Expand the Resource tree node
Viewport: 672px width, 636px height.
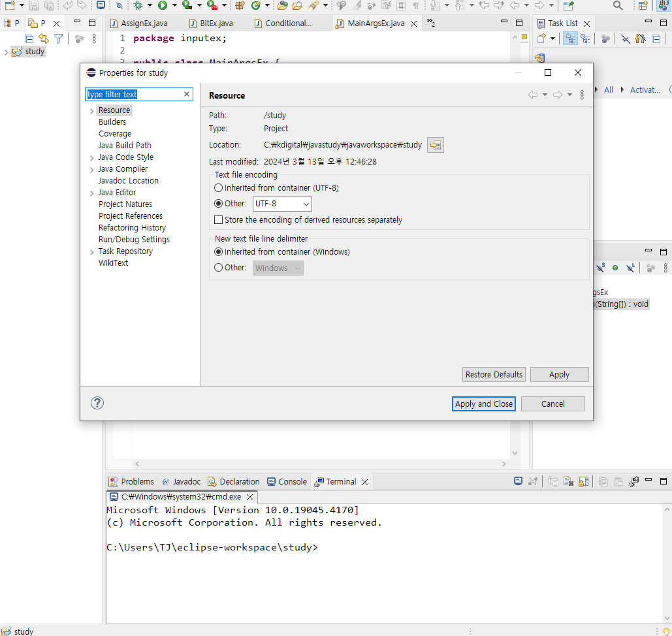pyautogui.click(x=91, y=111)
